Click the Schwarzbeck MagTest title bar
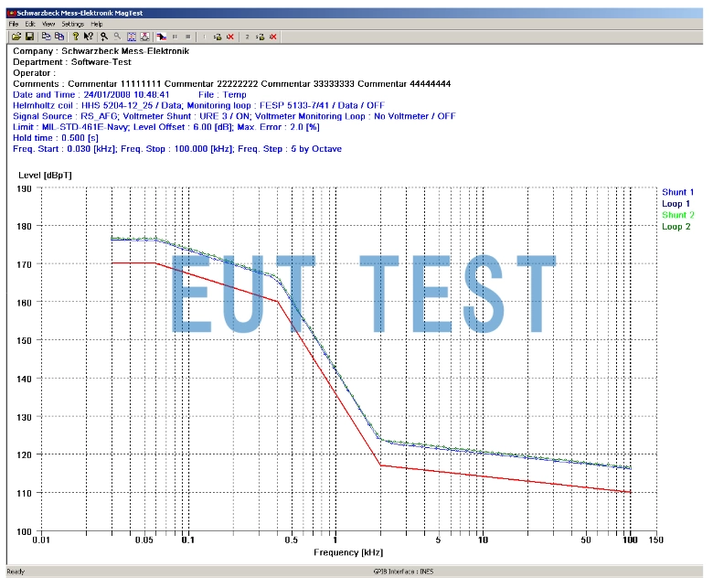The image size is (713, 588). (x=355, y=13)
